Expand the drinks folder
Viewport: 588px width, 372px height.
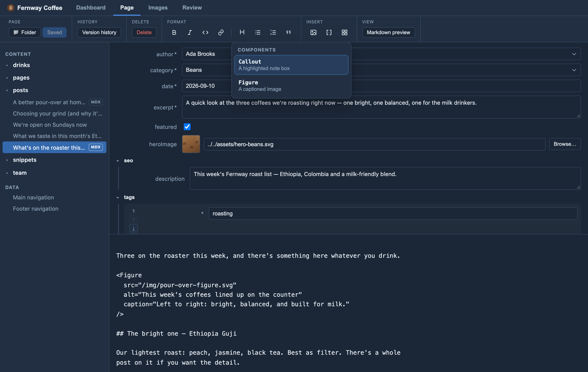click(x=7, y=65)
